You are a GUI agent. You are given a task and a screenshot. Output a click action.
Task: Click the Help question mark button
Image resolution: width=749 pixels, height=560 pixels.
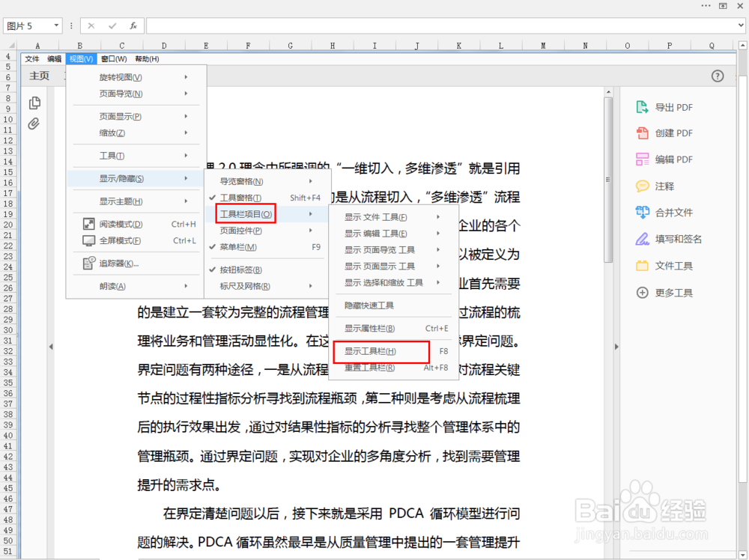click(x=717, y=76)
